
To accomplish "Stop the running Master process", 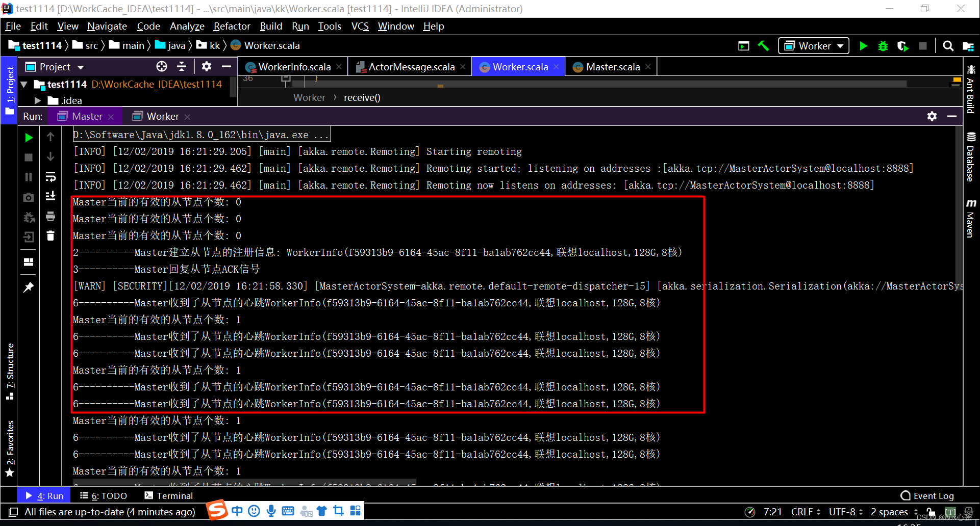I will point(28,158).
